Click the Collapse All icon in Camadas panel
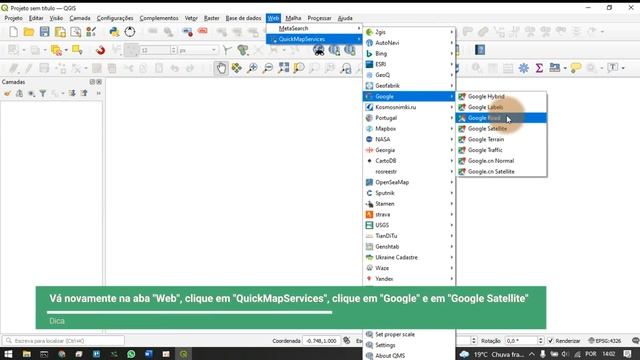The width and height of the screenshot is (640, 360). pos(84,93)
